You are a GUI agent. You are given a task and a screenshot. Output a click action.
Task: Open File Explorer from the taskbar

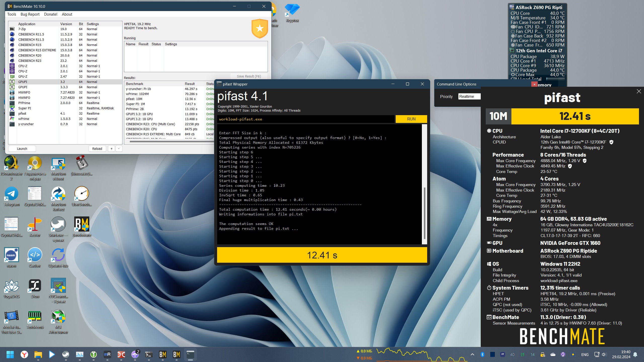38,354
